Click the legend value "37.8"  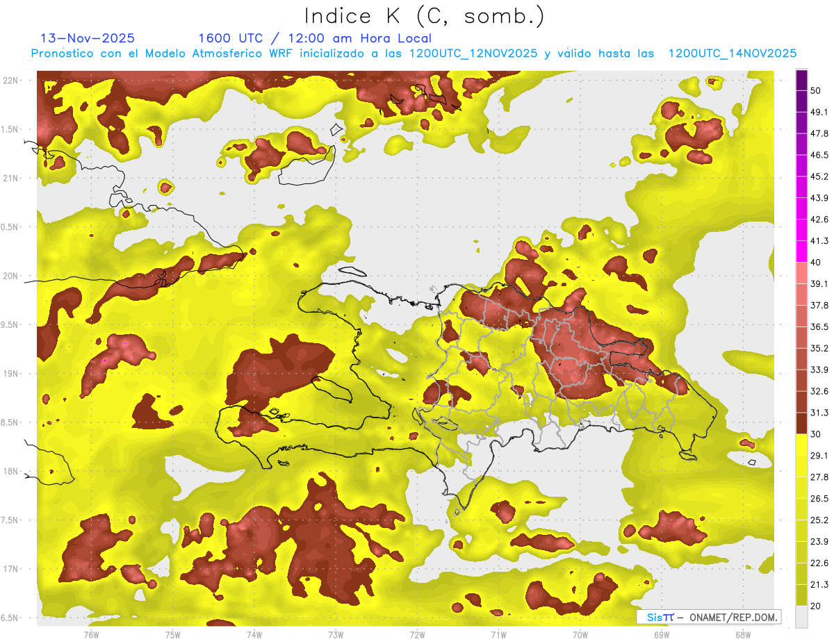(819, 305)
